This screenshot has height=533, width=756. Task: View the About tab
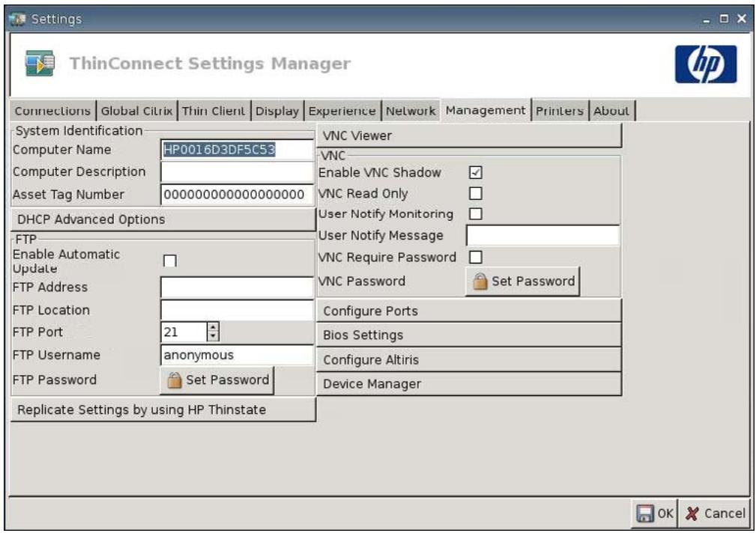(x=611, y=111)
